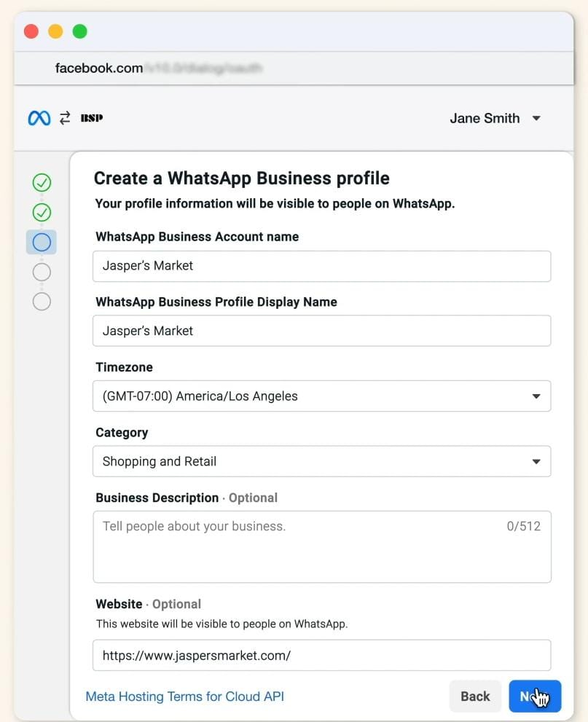Focus the Business Description text area
The height and width of the screenshot is (722, 588).
pyautogui.click(x=322, y=547)
